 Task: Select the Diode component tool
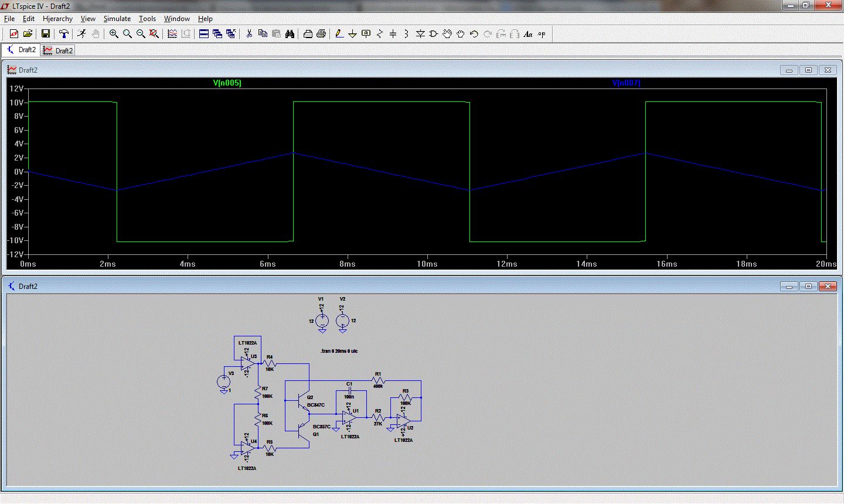tap(420, 34)
